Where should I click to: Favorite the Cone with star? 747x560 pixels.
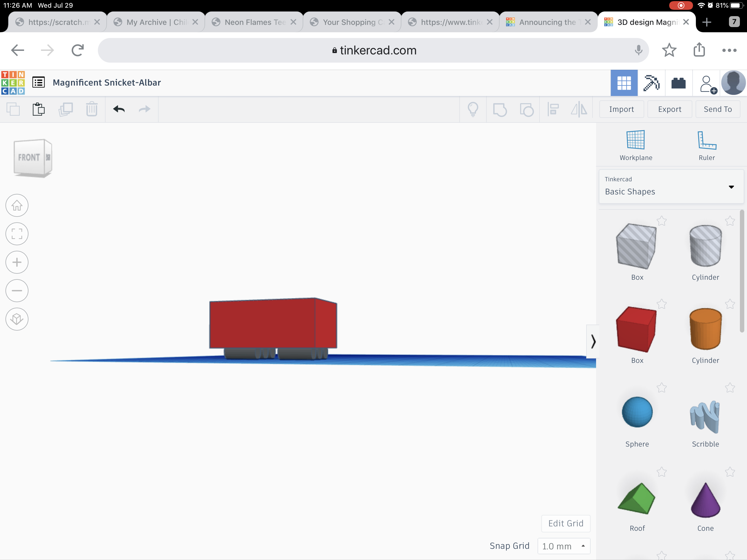[x=730, y=471]
